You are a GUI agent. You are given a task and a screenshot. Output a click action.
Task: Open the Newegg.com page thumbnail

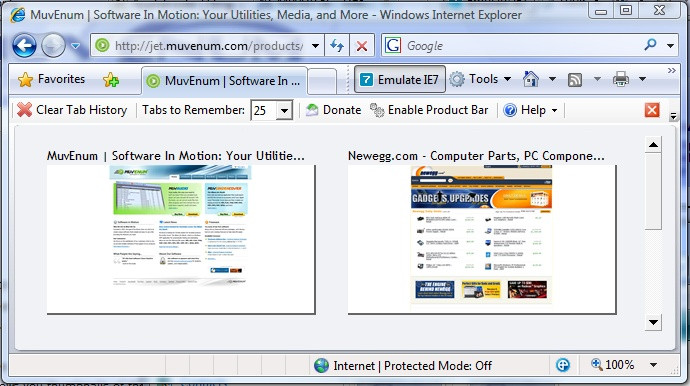482,239
